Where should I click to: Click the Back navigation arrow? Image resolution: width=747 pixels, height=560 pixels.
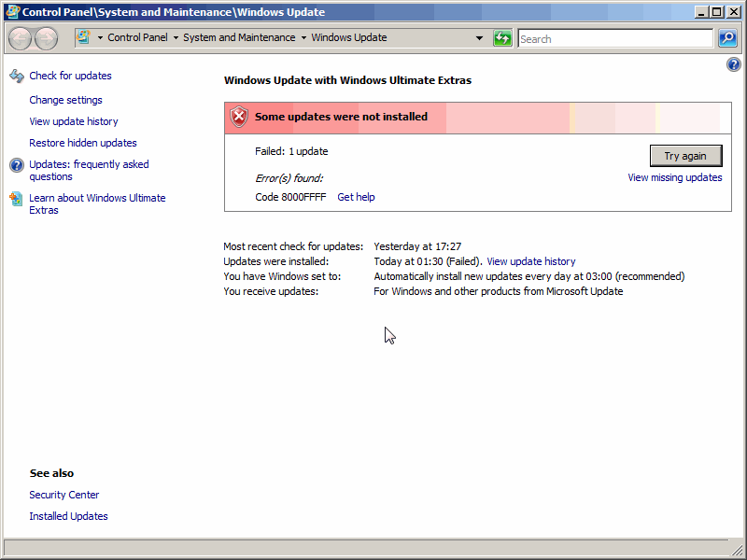coord(20,38)
